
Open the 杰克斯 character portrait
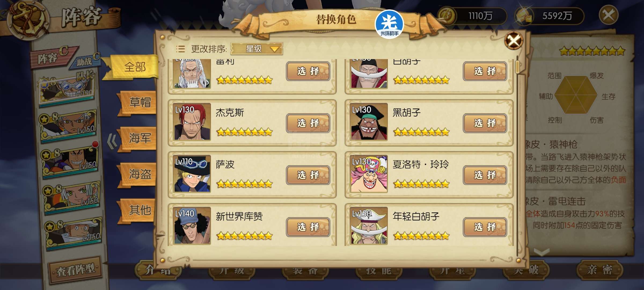(x=192, y=122)
